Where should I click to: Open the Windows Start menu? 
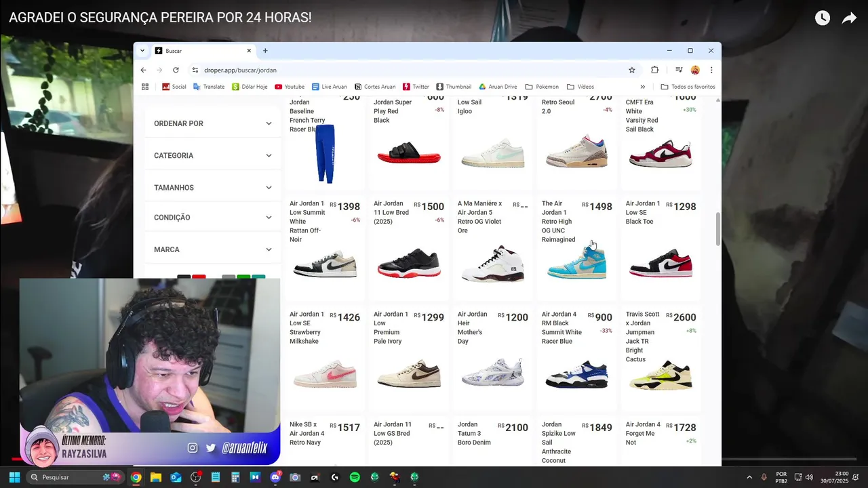click(x=14, y=477)
